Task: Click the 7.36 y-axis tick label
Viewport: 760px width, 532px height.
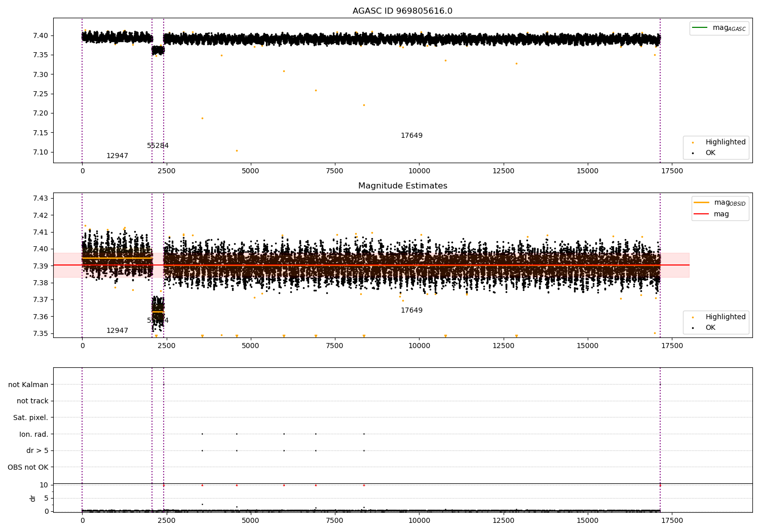Action: click(41, 317)
